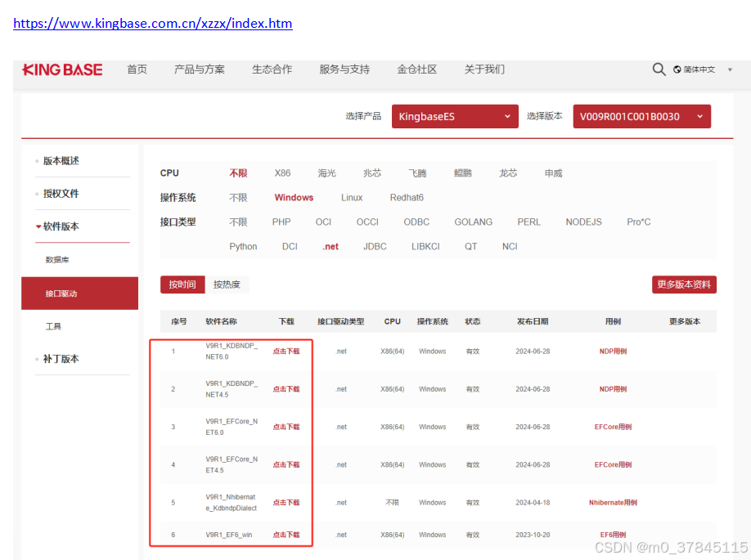The image size is (751, 560).
Task: Choose CPU filter 飞腾
Action: 417,173
